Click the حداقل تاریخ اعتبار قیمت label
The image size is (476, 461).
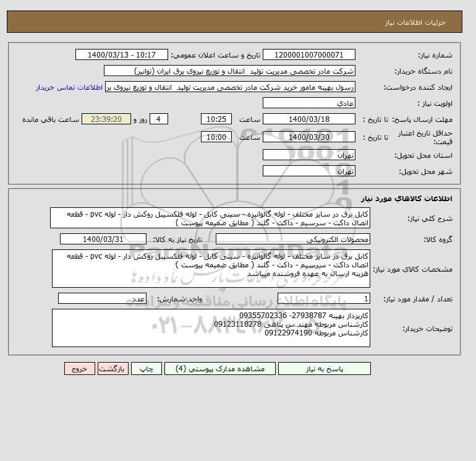click(x=425, y=137)
